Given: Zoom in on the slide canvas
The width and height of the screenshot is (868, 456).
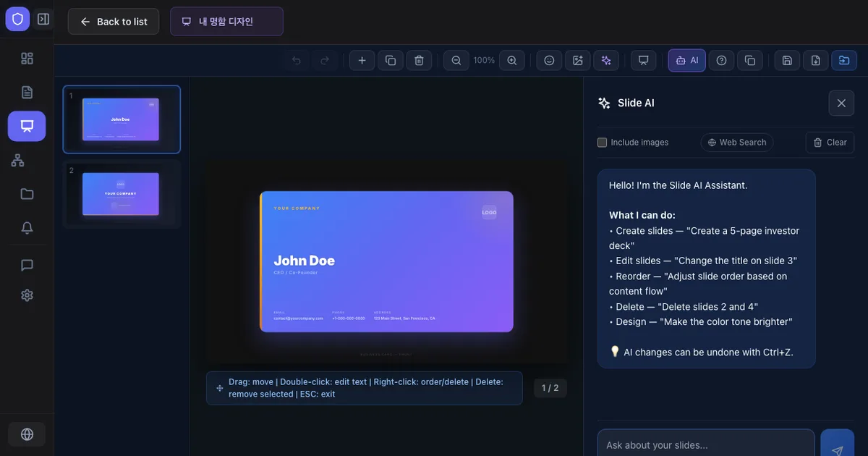Looking at the screenshot, I should pyautogui.click(x=512, y=61).
